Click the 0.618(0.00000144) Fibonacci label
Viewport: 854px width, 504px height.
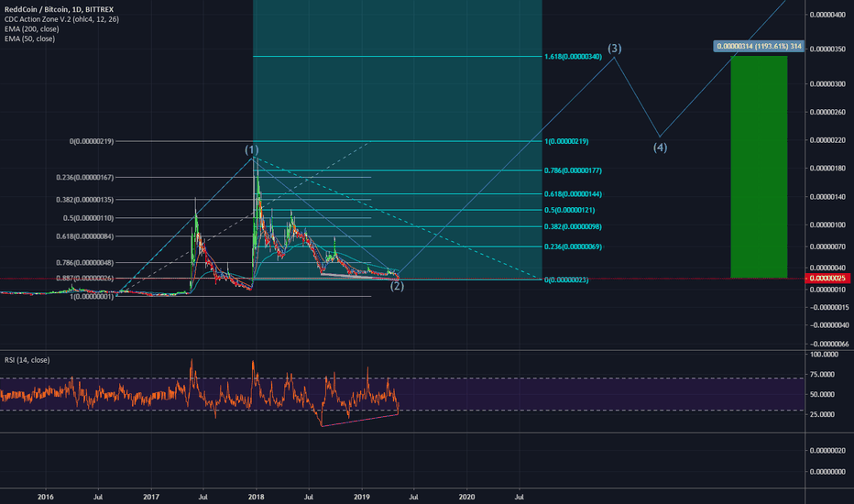coord(573,194)
